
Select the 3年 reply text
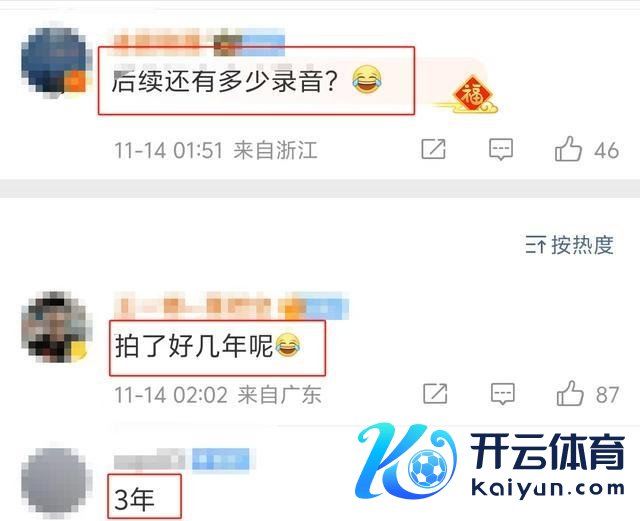tap(134, 499)
